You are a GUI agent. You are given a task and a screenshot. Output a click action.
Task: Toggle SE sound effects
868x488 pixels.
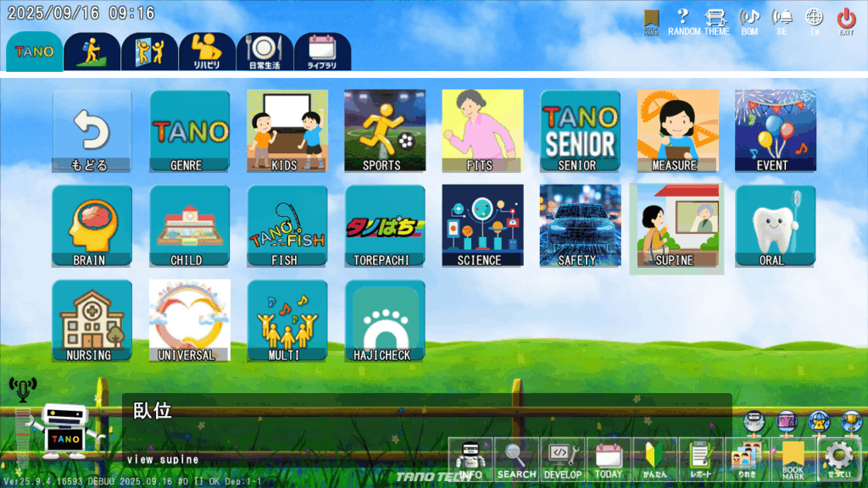point(782,20)
